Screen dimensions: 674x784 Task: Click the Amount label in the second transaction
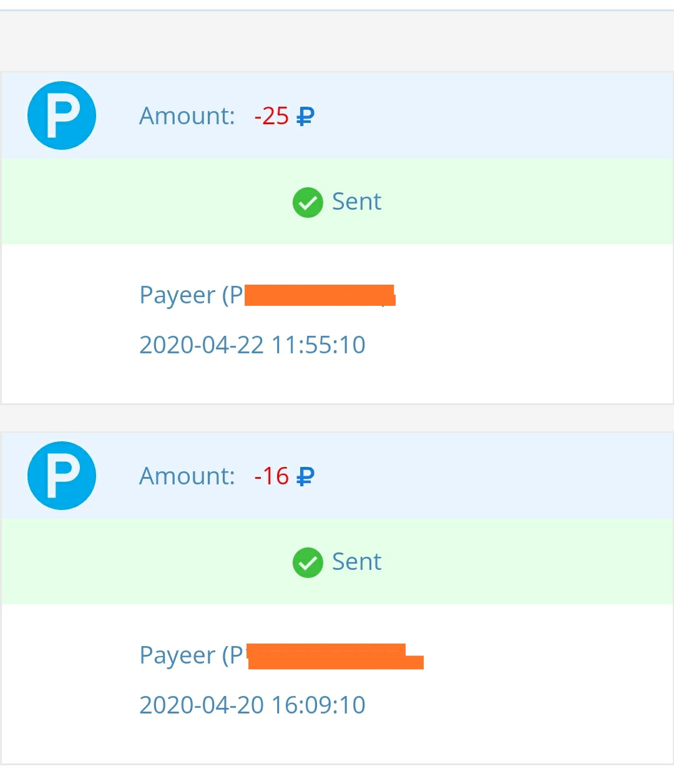click(187, 476)
